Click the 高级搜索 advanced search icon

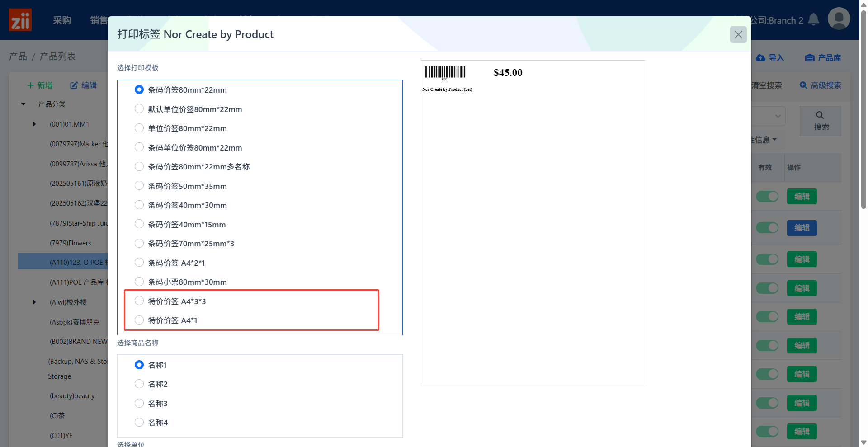[x=803, y=85]
